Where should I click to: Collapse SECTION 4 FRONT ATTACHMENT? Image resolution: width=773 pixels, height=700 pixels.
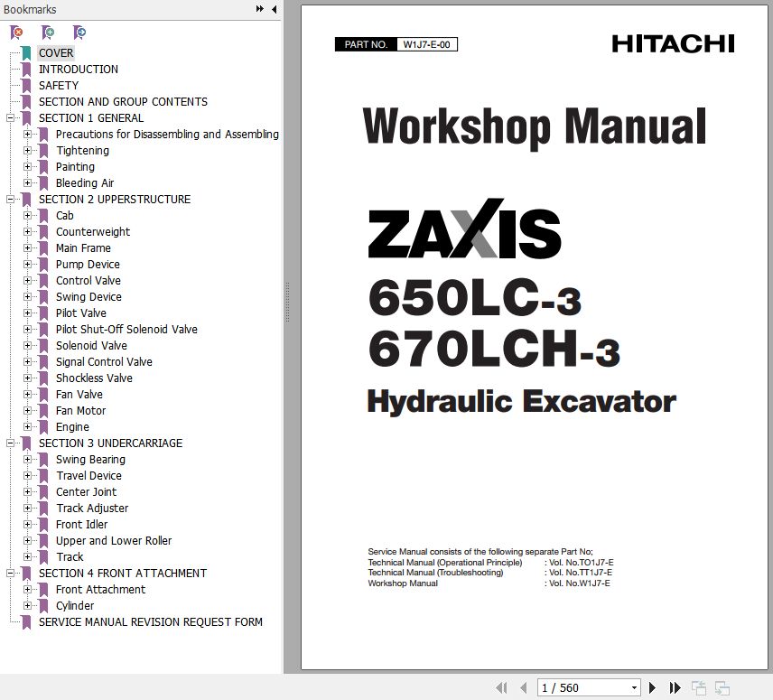[x=10, y=574]
